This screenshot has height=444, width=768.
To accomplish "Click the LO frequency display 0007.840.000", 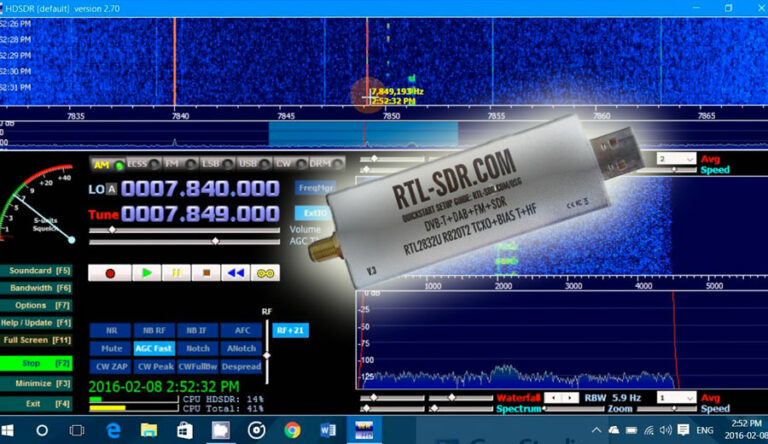I will pos(200,189).
